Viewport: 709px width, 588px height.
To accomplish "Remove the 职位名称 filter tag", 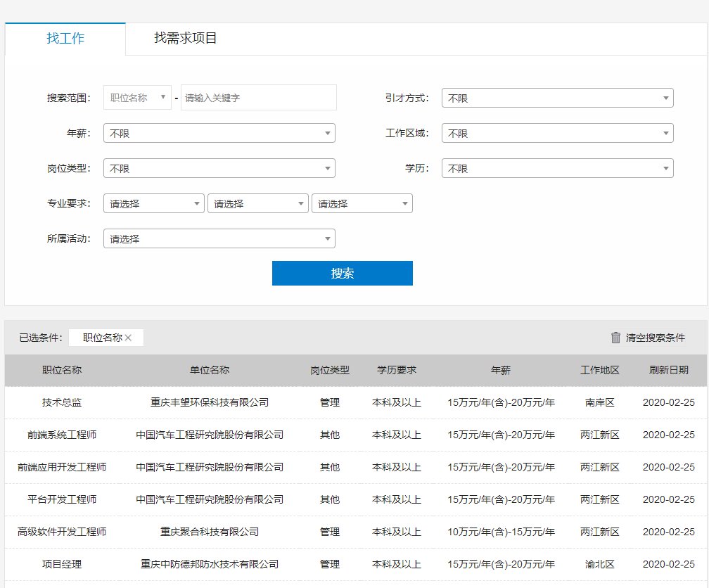I will point(128,338).
